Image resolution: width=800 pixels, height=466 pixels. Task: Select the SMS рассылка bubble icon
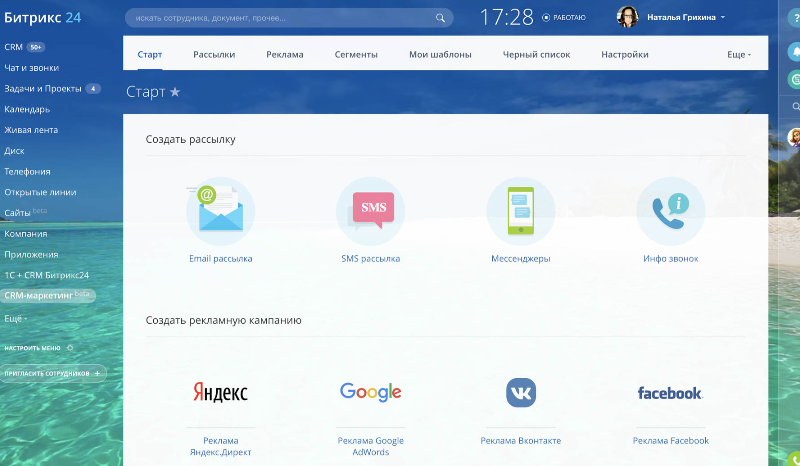pyautogui.click(x=370, y=211)
